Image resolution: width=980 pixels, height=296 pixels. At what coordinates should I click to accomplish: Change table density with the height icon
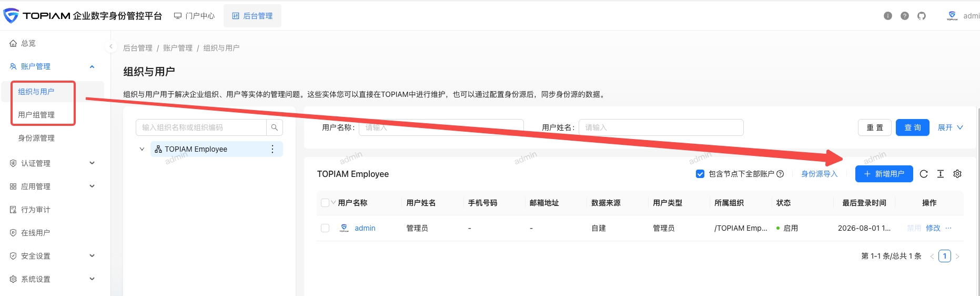pos(941,174)
